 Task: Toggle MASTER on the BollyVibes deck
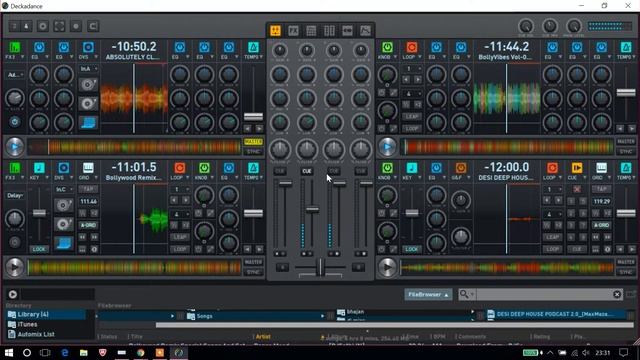pyautogui.click(x=626, y=142)
